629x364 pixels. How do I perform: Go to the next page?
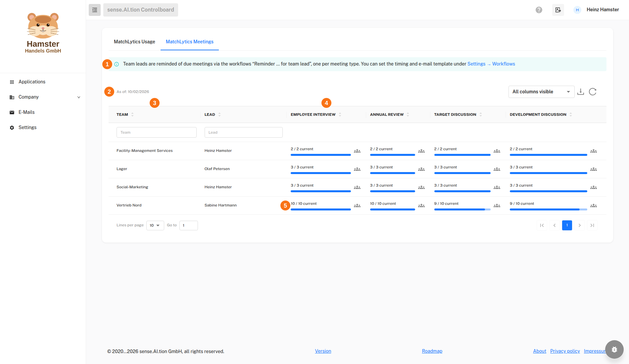(580, 225)
